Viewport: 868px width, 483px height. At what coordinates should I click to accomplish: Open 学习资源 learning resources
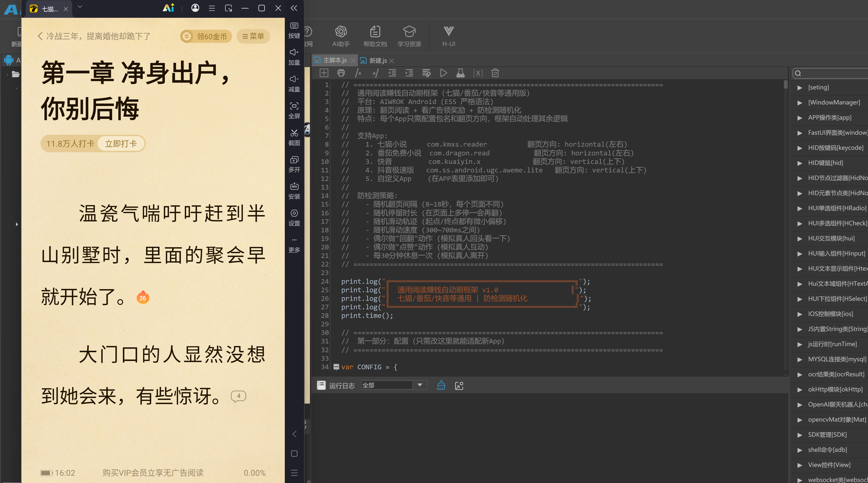pyautogui.click(x=409, y=36)
